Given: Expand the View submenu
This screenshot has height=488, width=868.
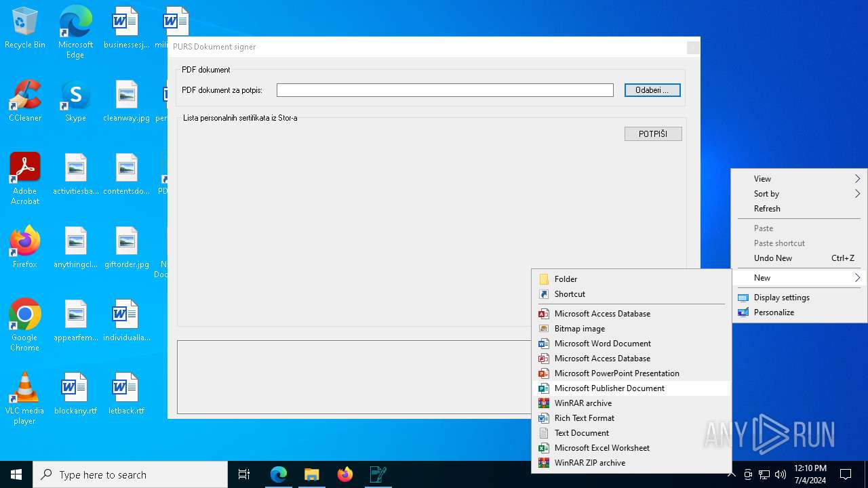Looking at the screenshot, I should [x=800, y=179].
